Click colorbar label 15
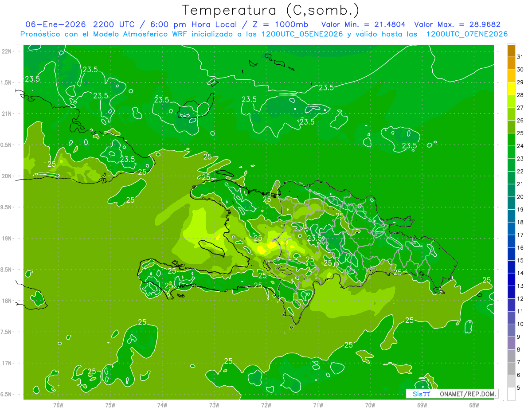532x411 pixels. [x=520, y=260]
